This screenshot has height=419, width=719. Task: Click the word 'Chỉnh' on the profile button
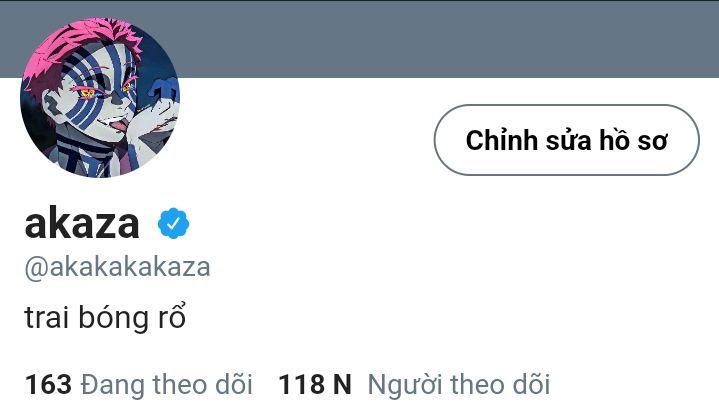coord(502,140)
